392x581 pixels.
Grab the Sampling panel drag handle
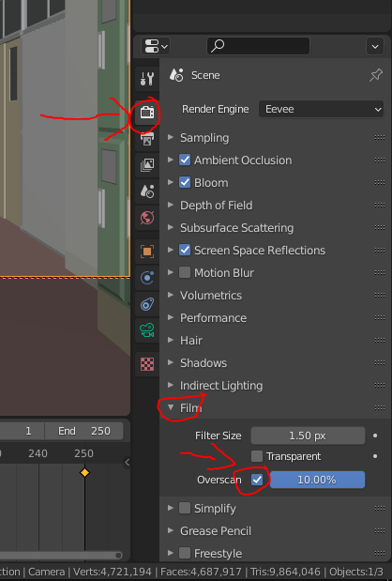pyautogui.click(x=380, y=137)
